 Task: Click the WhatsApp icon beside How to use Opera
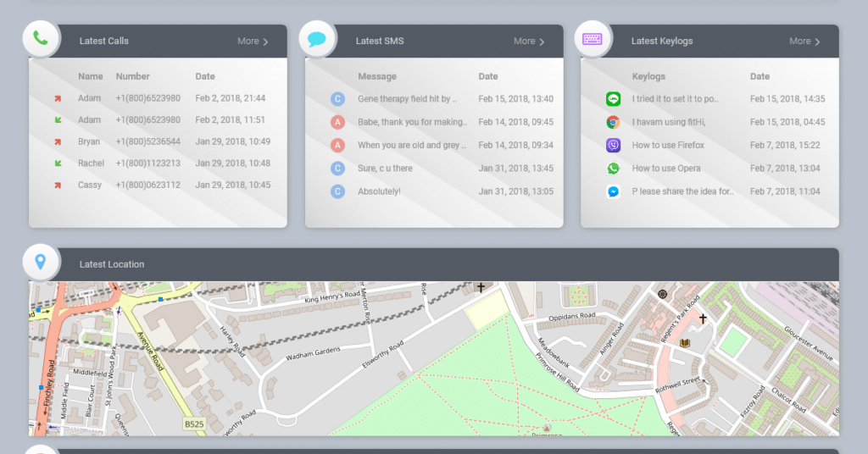tap(613, 169)
